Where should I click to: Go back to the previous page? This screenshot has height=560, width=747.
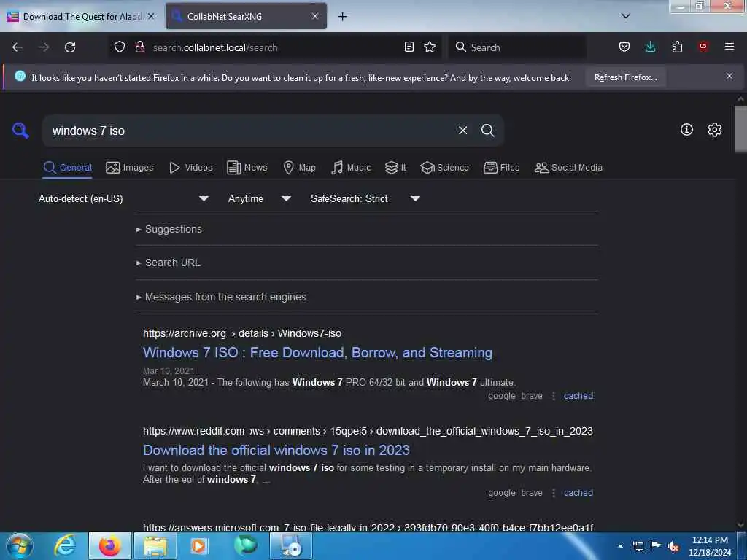tap(18, 47)
